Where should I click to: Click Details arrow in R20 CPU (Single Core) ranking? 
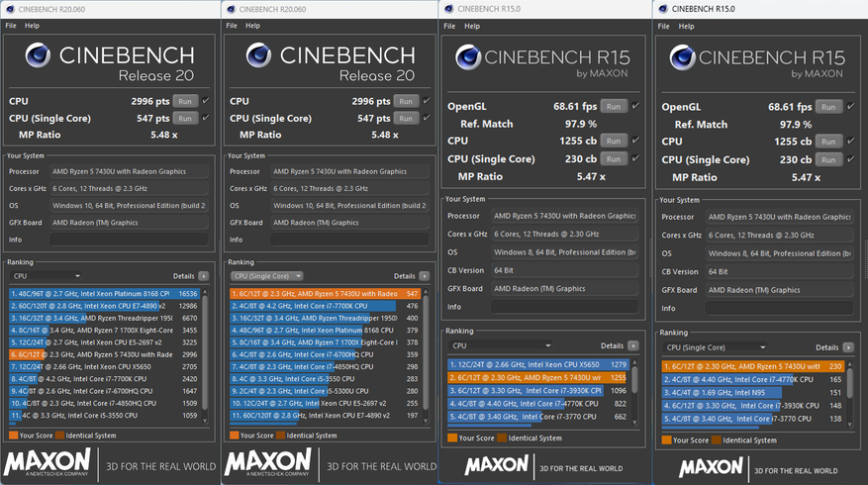click(x=425, y=276)
